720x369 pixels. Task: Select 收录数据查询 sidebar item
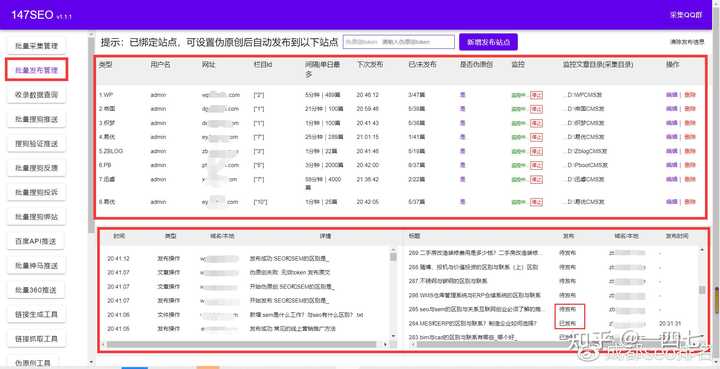click(x=37, y=95)
